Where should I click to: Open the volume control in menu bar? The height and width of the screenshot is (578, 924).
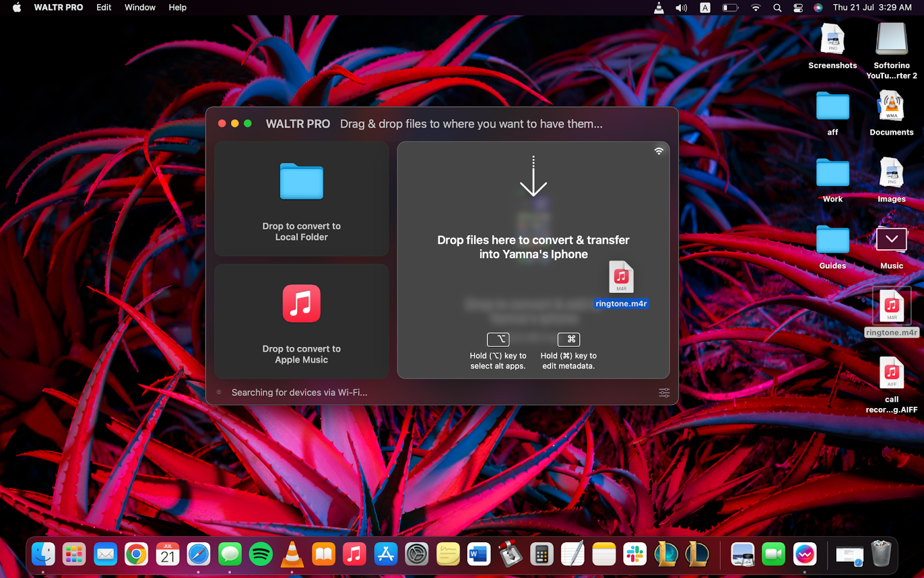tap(681, 8)
